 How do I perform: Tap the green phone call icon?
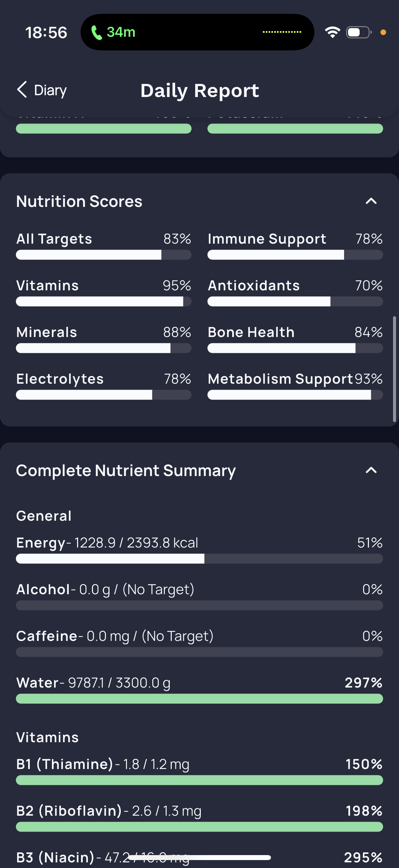(x=97, y=32)
